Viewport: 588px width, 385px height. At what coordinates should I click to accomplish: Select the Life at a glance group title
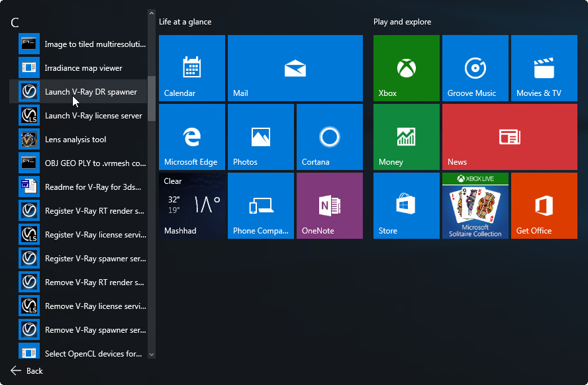point(185,22)
